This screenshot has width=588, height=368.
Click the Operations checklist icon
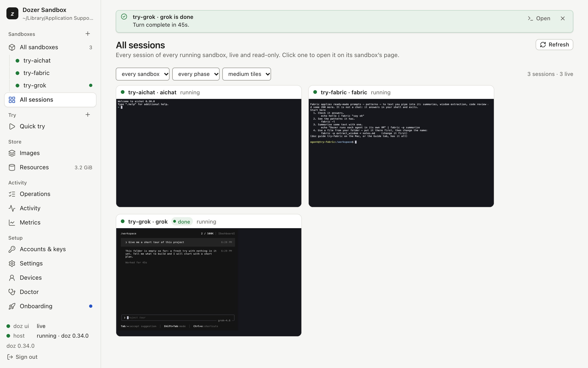(x=12, y=194)
